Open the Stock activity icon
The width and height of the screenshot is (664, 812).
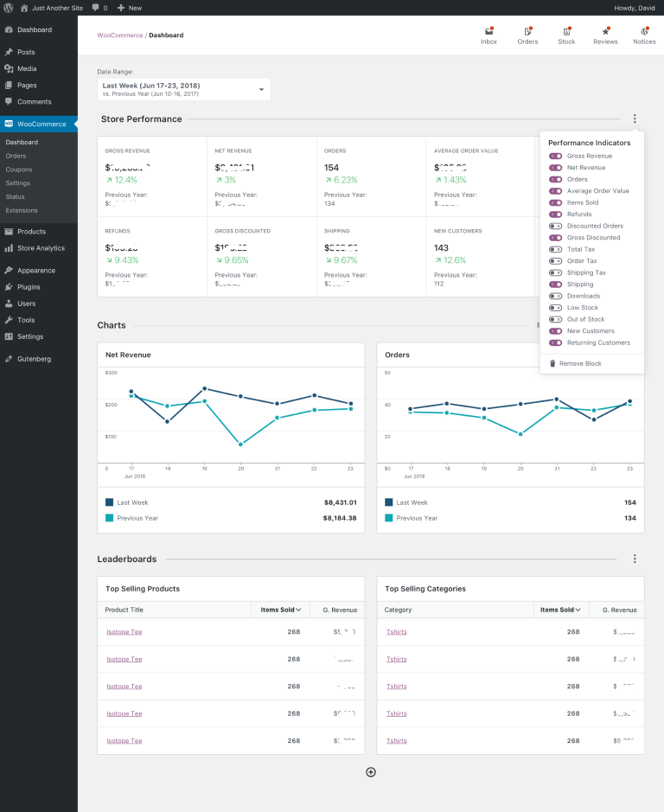566,31
